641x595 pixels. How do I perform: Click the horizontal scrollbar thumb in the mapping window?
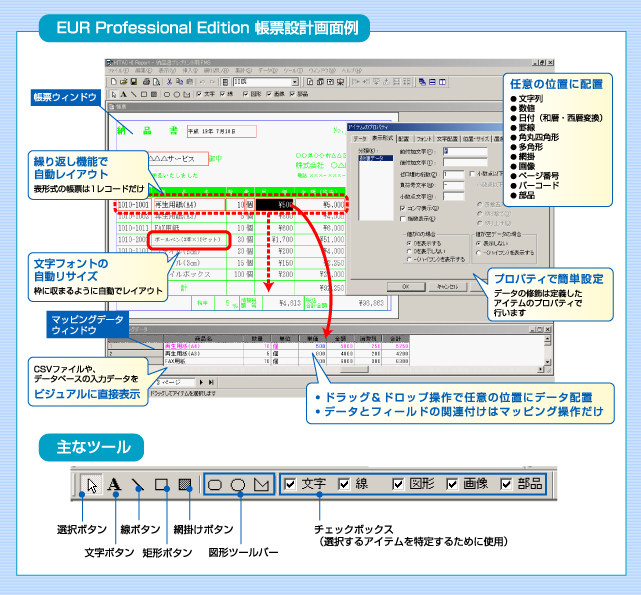pyautogui.click(x=354, y=369)
